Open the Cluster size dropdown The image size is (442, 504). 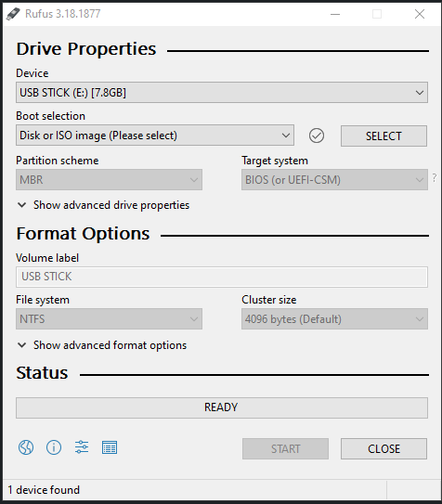tap(334, 319)
